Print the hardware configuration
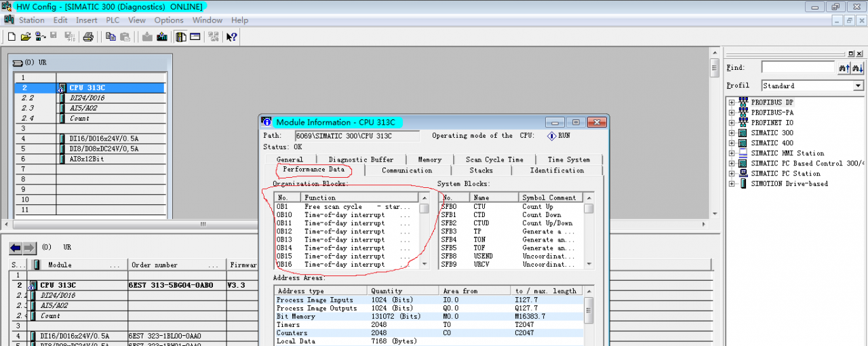The image size is (868, 346). [x=88, y=37]
